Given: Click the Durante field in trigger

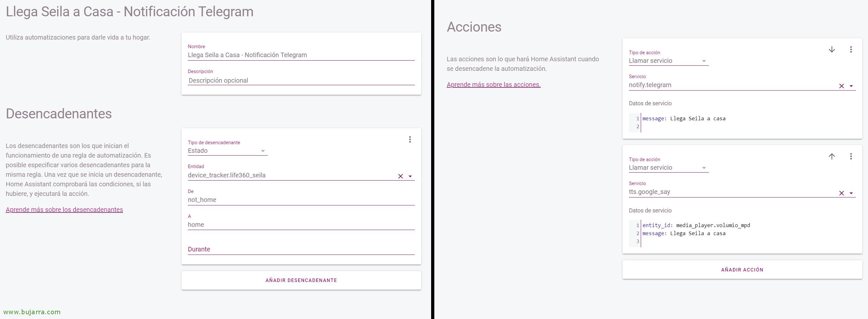Looking at the screenshot, I should pos(301,249).
